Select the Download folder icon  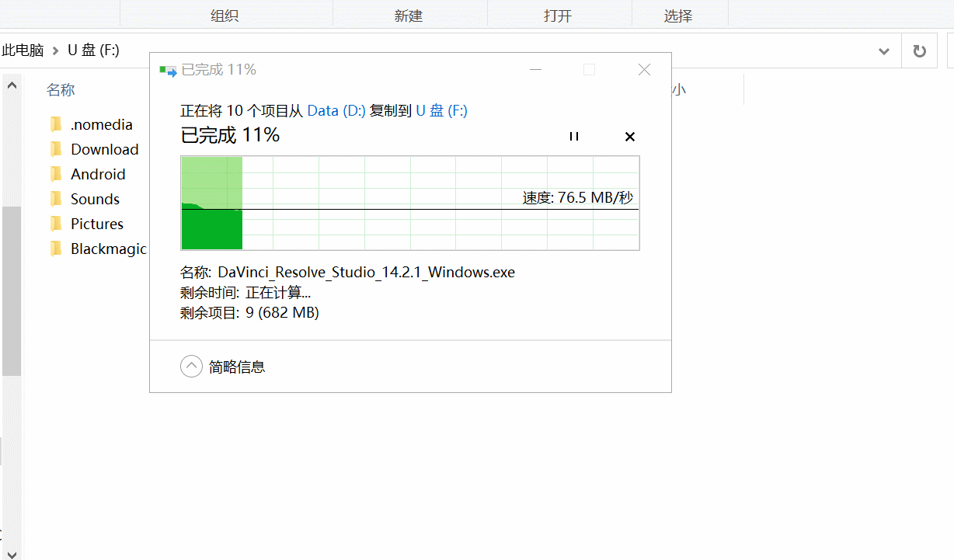tap(56, 149)
